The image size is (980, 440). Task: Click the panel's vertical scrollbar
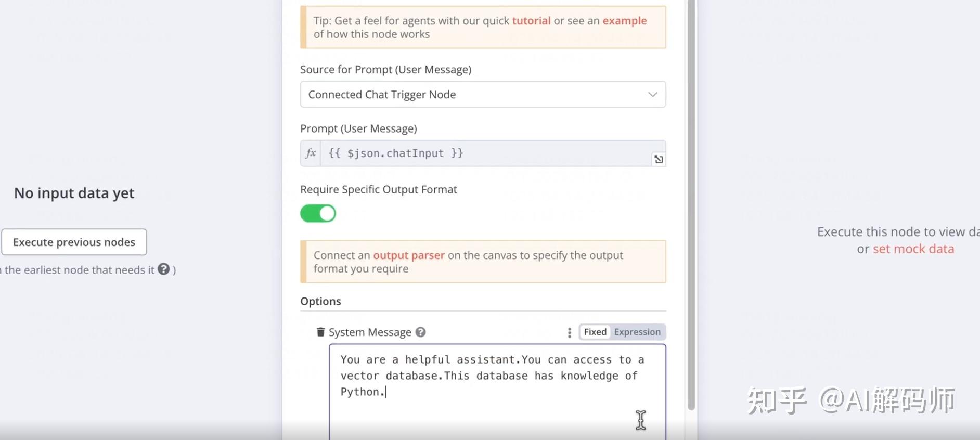click(x=691, y=208)
